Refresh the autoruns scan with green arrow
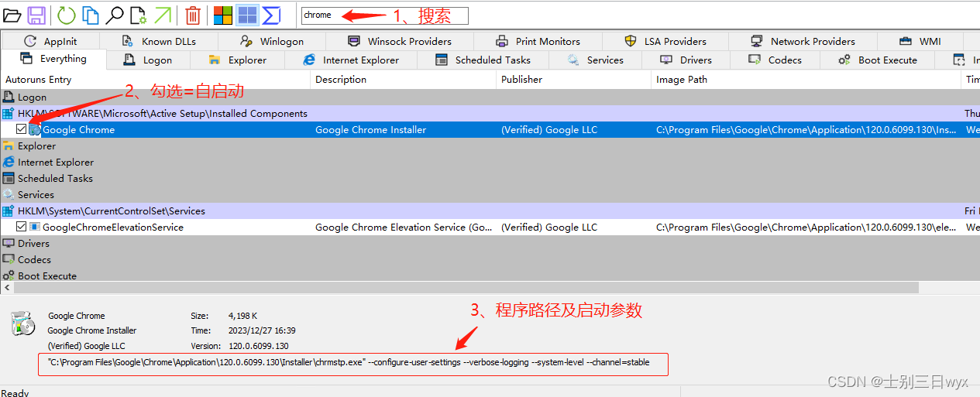980x397 pixels. [x=67, y=15]
